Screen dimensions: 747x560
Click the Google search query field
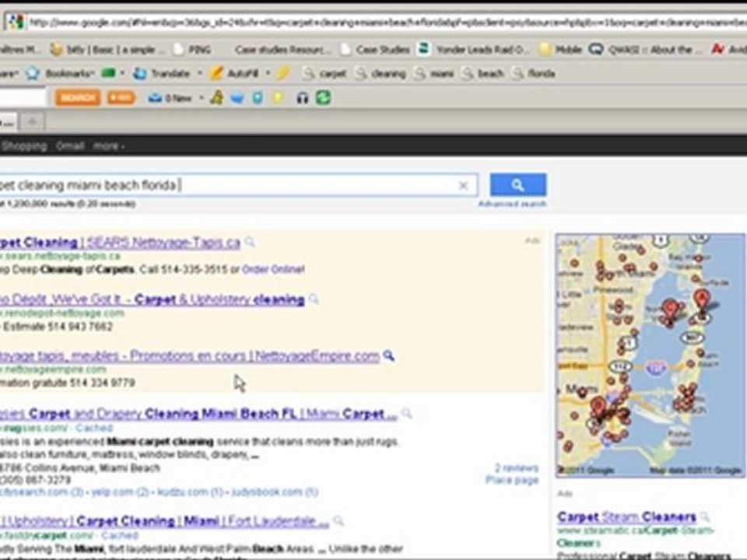coord(238,185)
